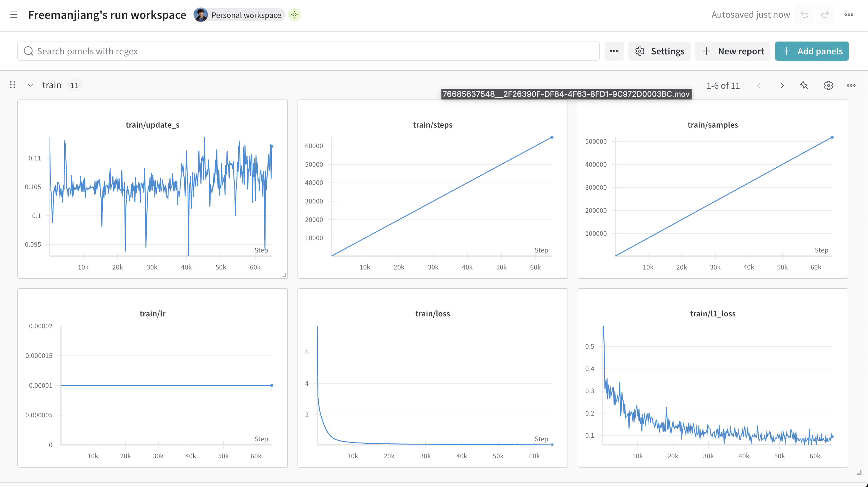Open the train section three-dots menu
Screen dimensions: 868x487
click(x=851, y=86)
